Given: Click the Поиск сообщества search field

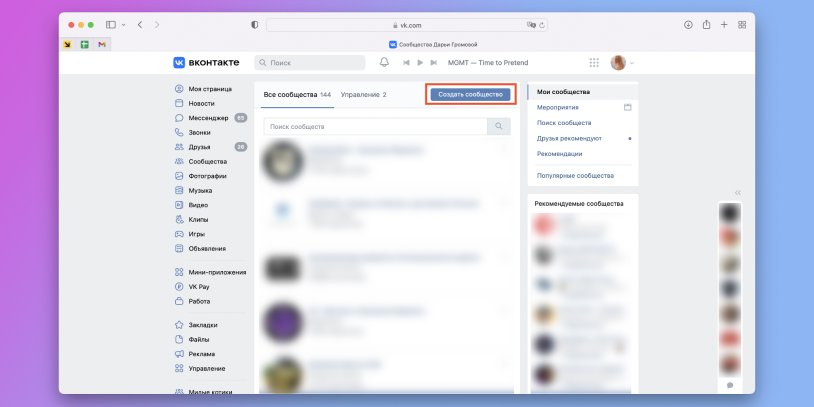Looking at the screenshot, I should tap(375, 127).
